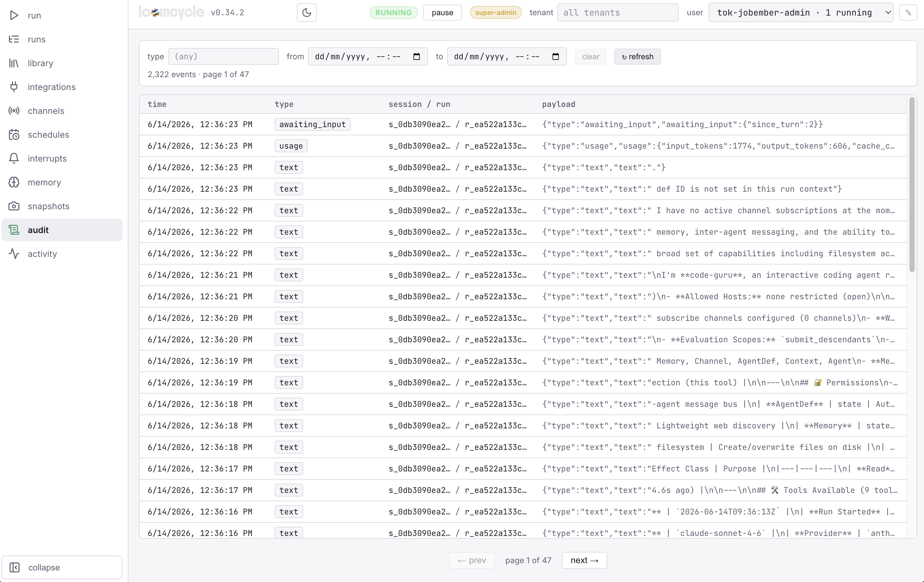This screenshot has width=924, height=582.
Task: Select the awaiting_input since_turn payload
Action: pyautogui.click(x=682, y=124)
